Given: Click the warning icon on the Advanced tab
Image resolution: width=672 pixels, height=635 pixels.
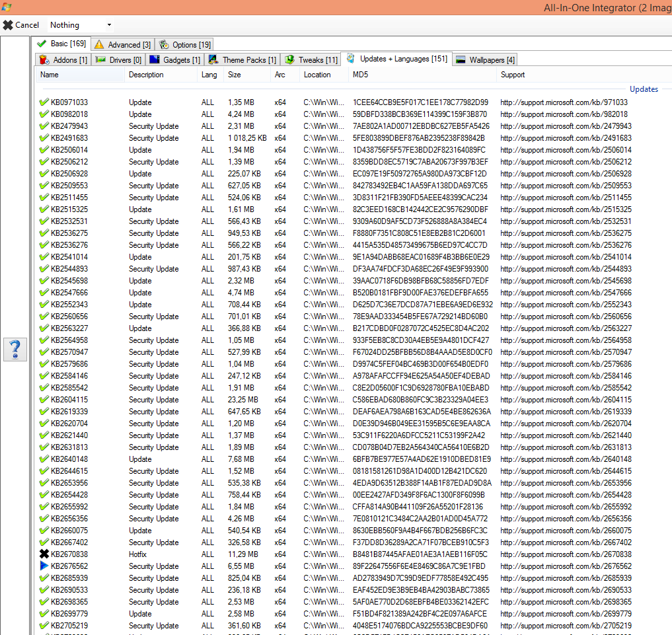Looking at the screenshot, I should pos(99,44).
